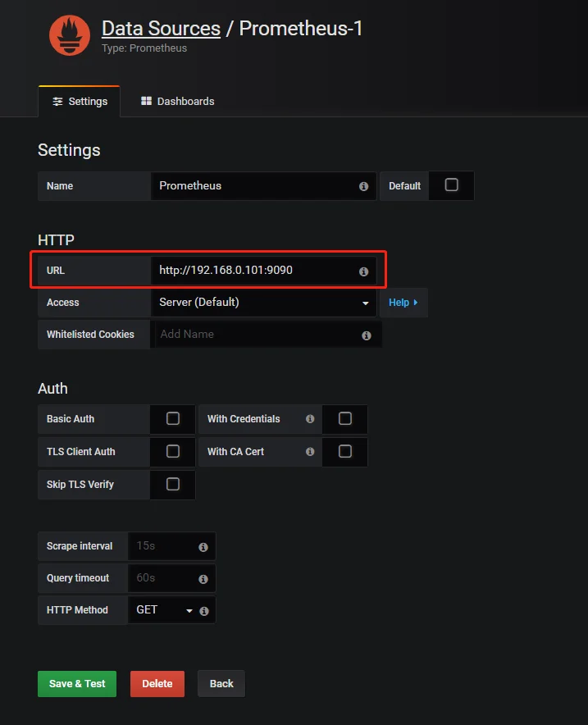The height and width of the screenshot is (725, 588).
Task: Toggle the Default data source checkbox
Action: pyautogui.click(x=452, y=185)
